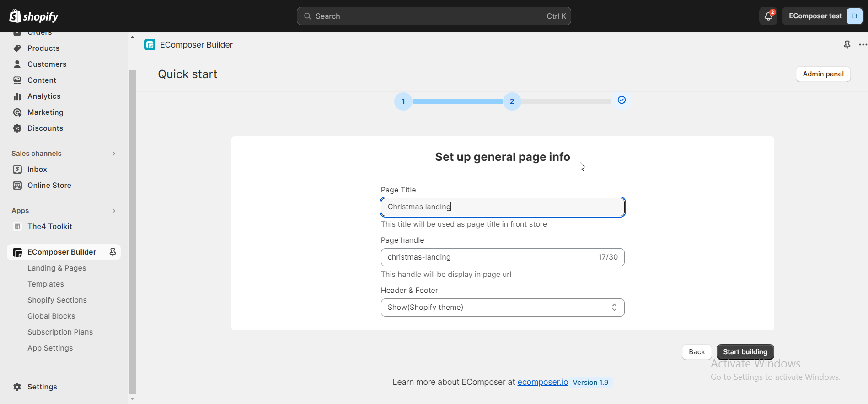Click the Customers person icon

[17, 64]
